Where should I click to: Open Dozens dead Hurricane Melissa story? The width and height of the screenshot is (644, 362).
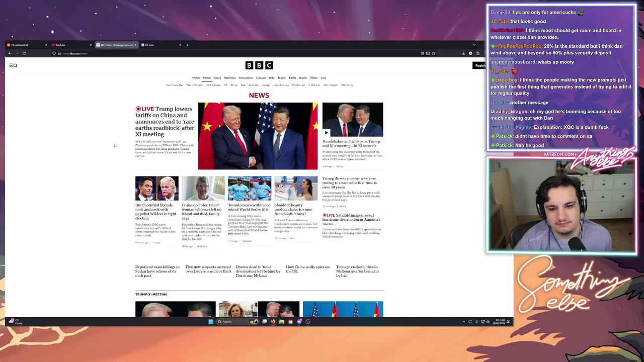[258, 271]
